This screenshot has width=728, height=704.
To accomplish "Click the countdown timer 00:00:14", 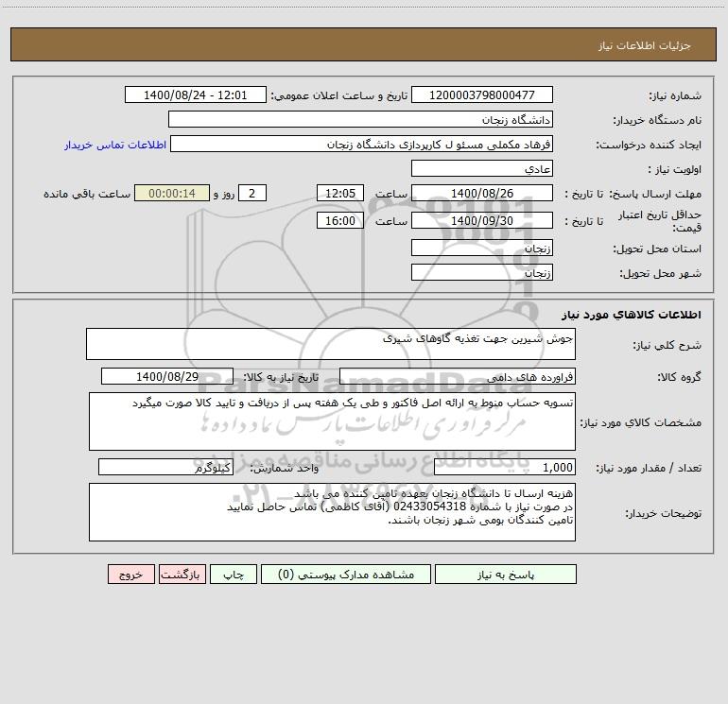I will tap(172, 193).
